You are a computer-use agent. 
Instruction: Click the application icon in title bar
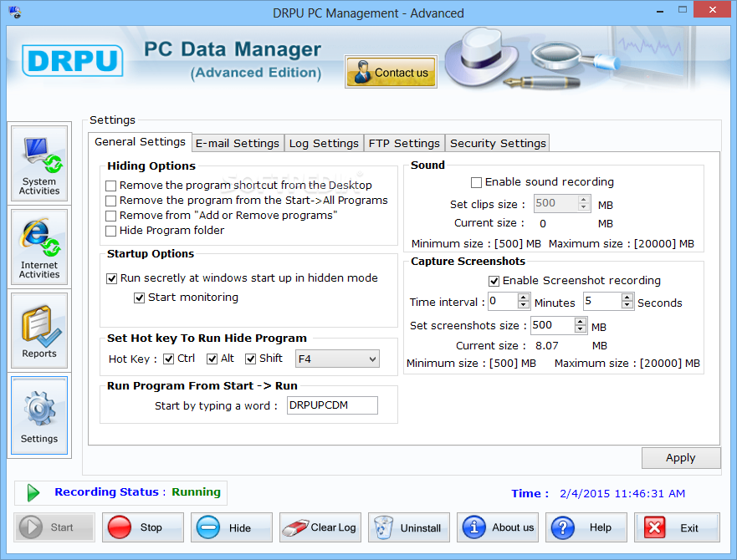tap(15, 13)
